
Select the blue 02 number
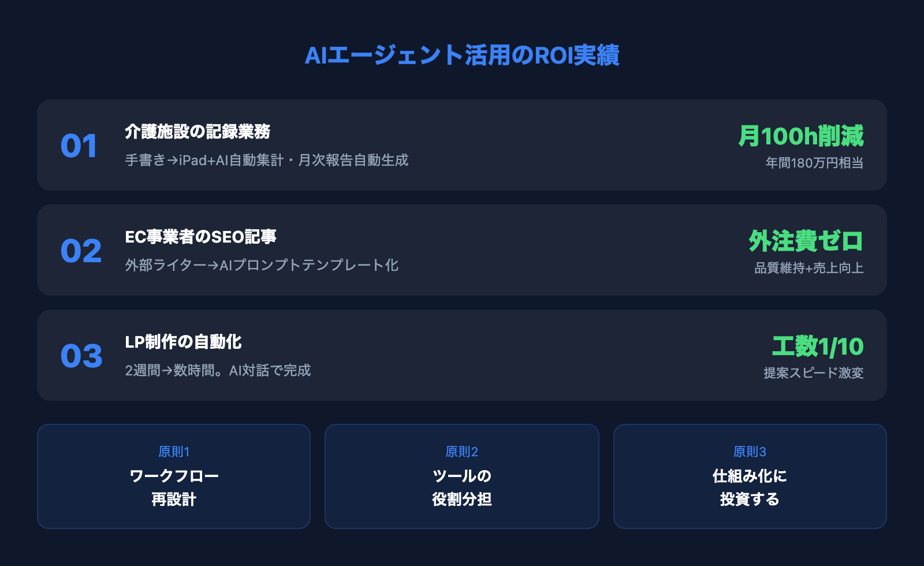(x=81, y=251)
